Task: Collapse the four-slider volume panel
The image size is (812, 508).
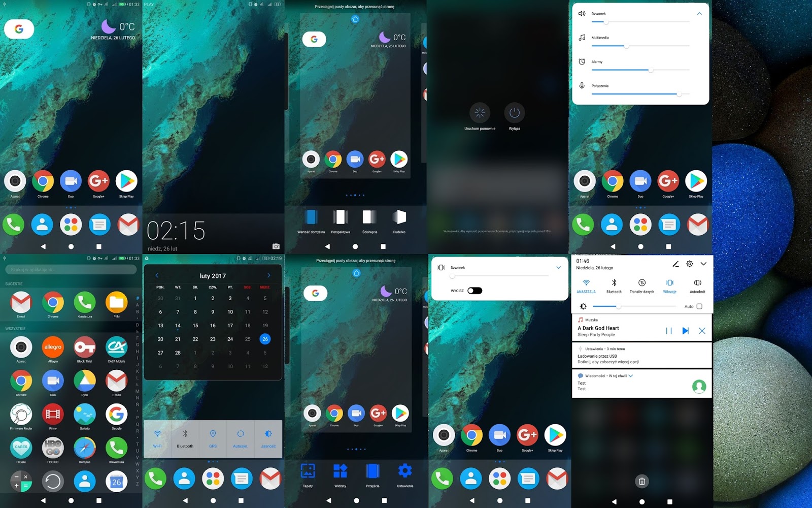Action: (699, 14)
